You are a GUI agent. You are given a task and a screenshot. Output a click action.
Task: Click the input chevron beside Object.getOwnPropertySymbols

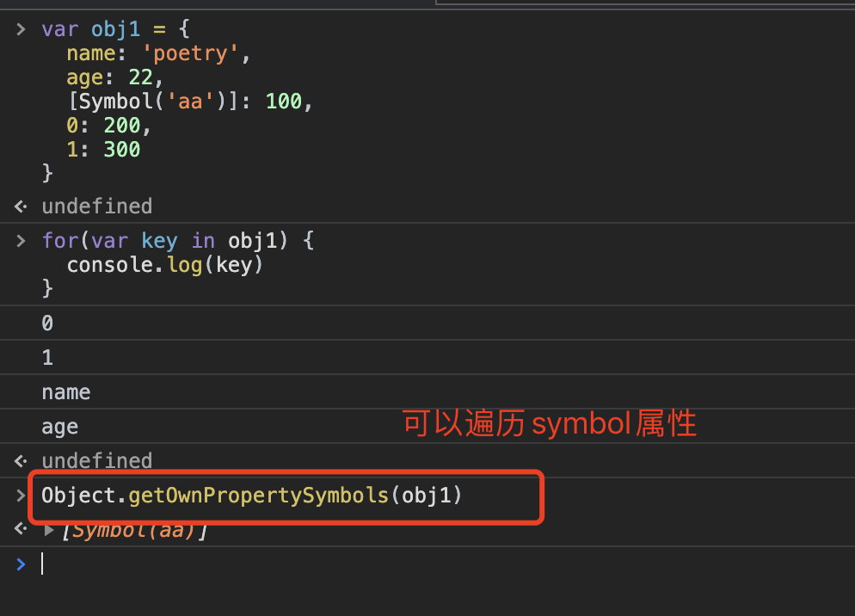pos(21,496)
